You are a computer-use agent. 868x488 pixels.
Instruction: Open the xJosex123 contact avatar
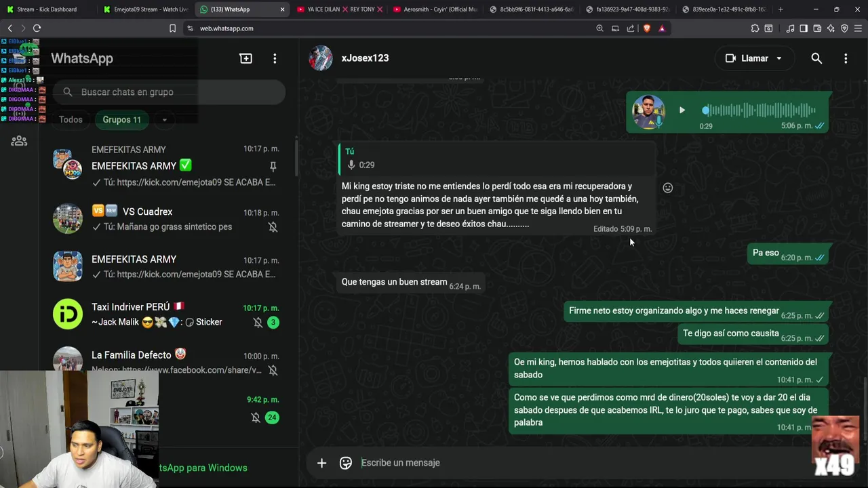321,58
